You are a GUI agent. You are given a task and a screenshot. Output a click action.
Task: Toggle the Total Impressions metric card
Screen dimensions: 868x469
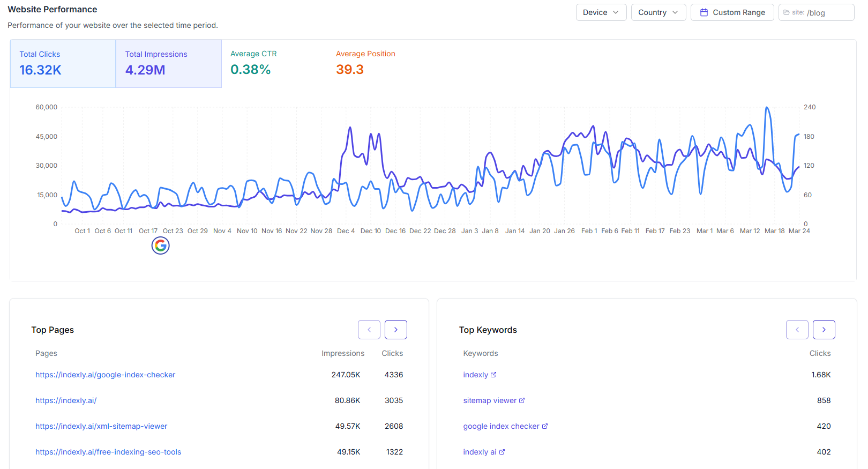tap(168, 63)
